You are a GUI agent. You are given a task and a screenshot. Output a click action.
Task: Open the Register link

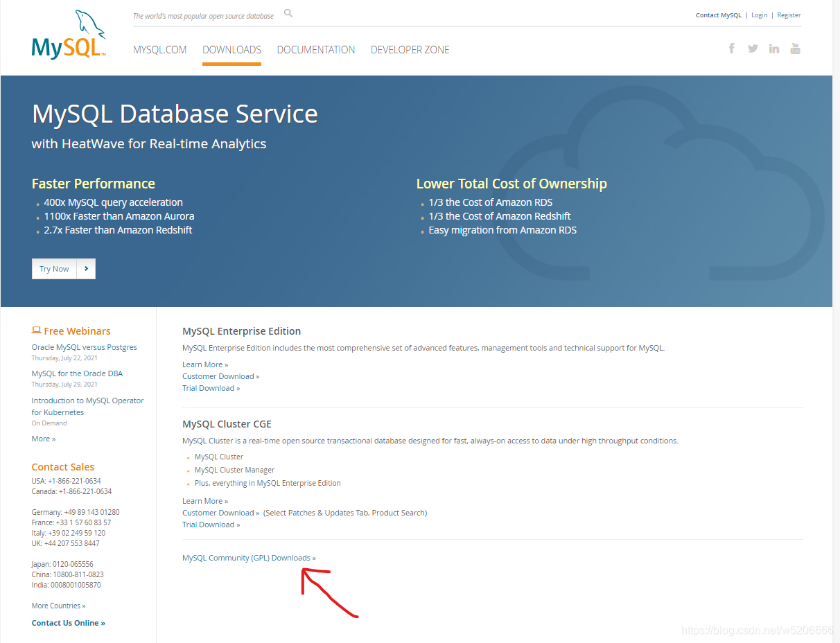tap(789, 15)
